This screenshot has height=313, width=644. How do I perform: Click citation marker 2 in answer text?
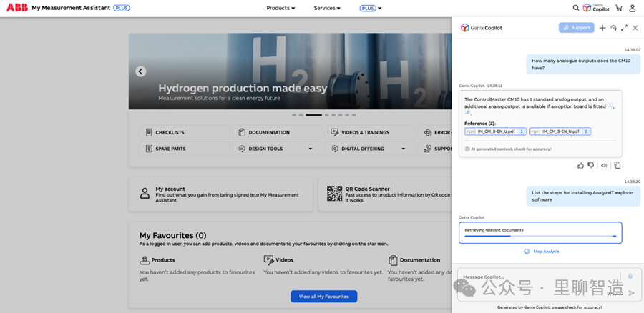467,112
